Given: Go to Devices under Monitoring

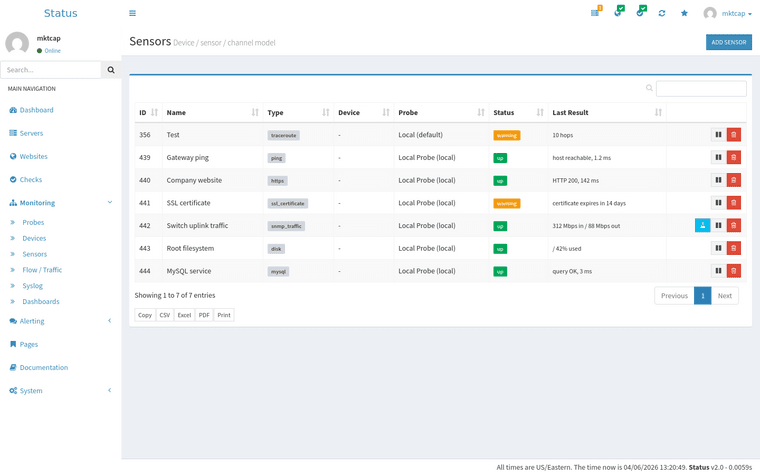Looking at the screenshot, I should point(34,238).
